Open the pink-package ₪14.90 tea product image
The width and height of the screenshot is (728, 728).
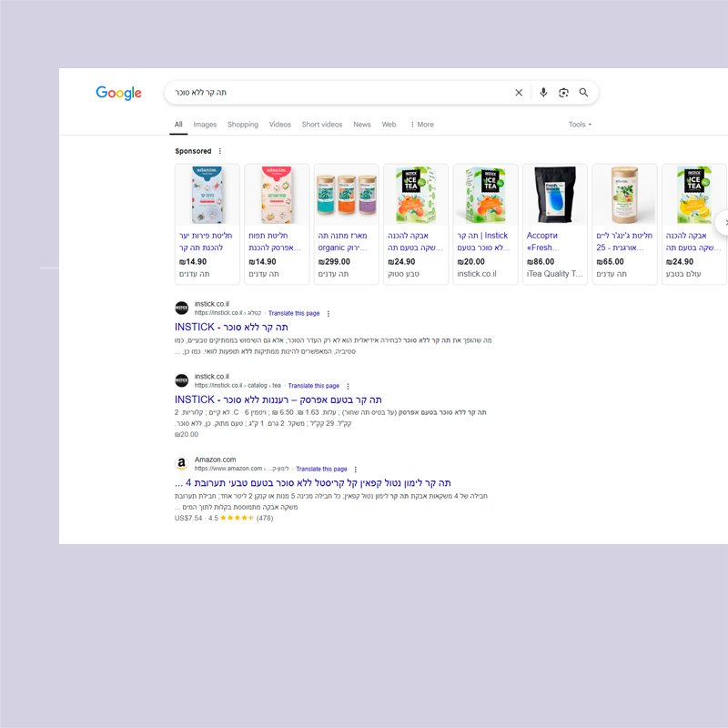(x=277, y=195)
